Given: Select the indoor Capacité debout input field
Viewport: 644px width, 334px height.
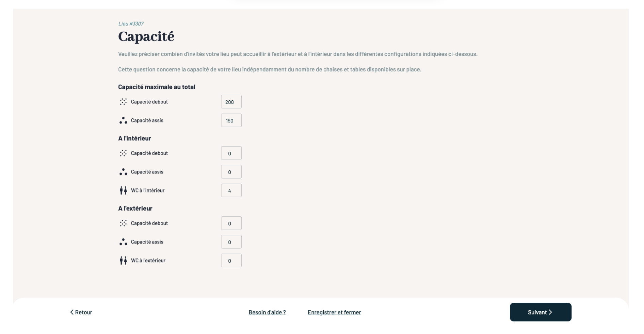Looking at the screenshot, I should pos(231,153).
